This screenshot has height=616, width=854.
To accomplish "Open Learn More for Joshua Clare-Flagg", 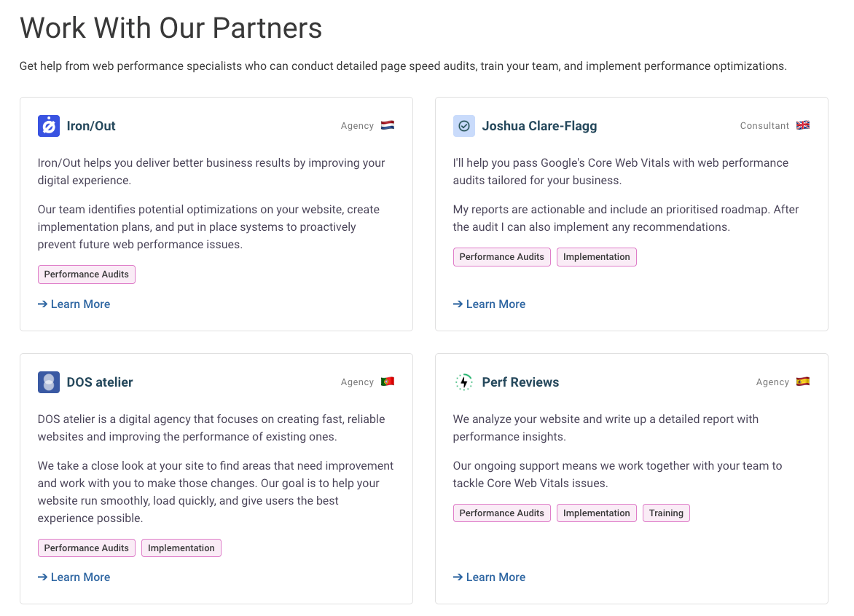I will [x=490, y=304].
